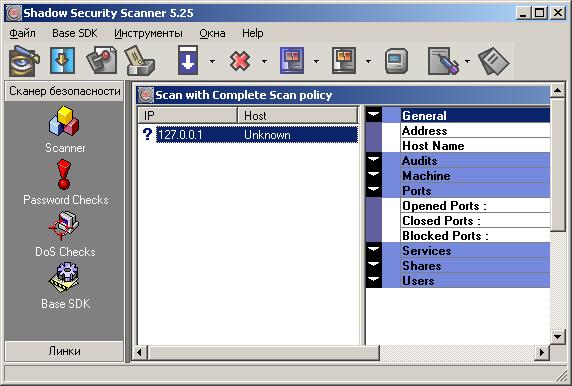The image size is (572, 386).
Task: Expand the Shares section
Action: click(x=374, y=265)
